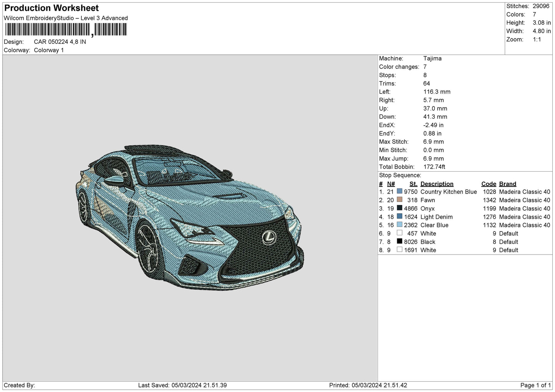555x392 pixels.
Task: Click the stitch count "1691"
Action: pyautogui.click(x=411, y=250)
